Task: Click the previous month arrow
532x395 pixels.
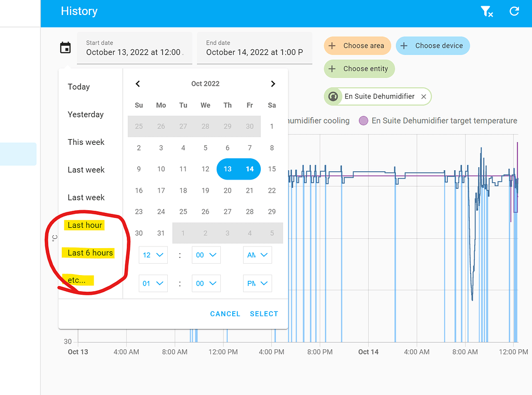Action: (x=138, y=84)
